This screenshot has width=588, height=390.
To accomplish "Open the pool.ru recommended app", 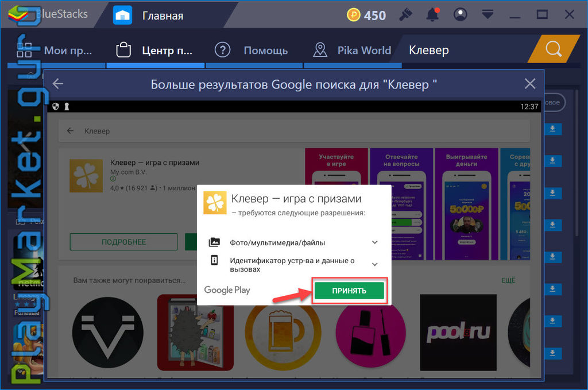I will click(458, 333).
